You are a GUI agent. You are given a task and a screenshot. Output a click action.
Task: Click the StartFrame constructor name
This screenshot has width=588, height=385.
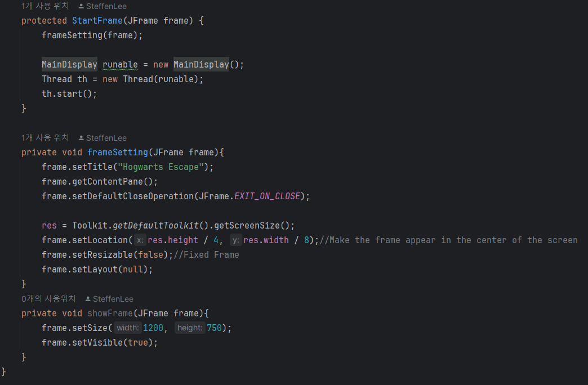click(x=97, y=21)
